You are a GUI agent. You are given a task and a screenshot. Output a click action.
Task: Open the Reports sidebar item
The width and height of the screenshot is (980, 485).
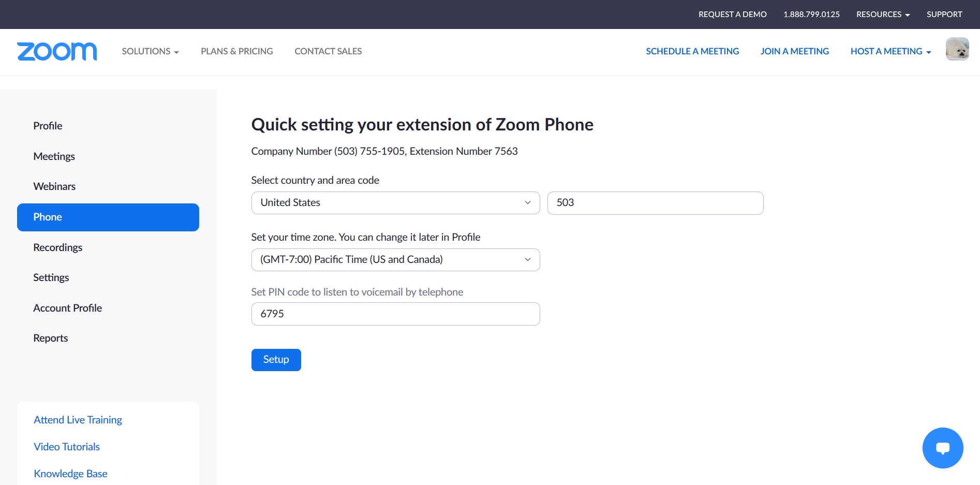(51, 338)
